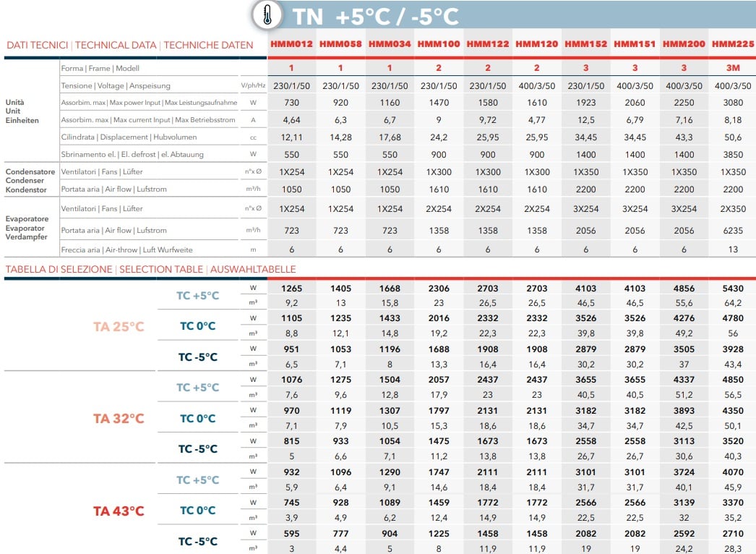The height and width of the screenshot is (554, 756).
Task: Select the TECHNICAL DATA heading
Action: [x=116, y=46]
